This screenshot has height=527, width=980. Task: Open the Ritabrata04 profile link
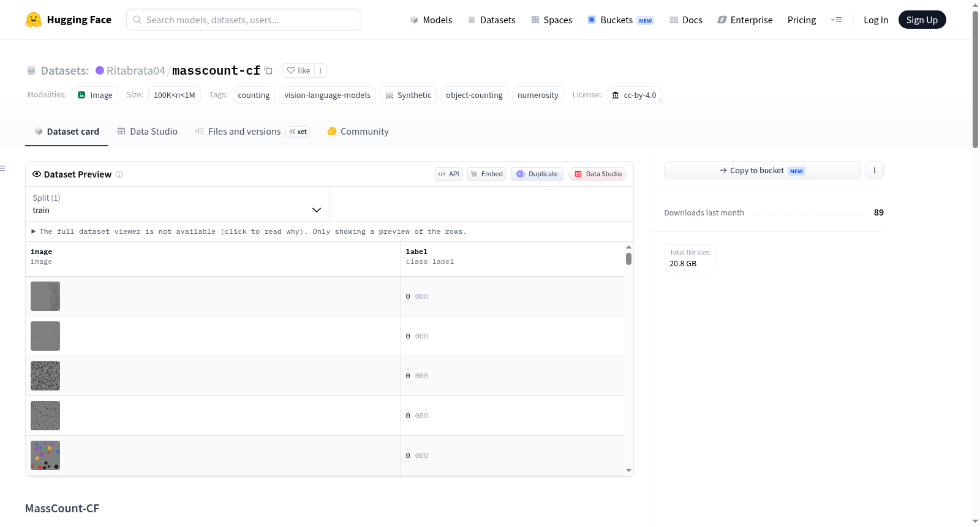pos(136,70)
